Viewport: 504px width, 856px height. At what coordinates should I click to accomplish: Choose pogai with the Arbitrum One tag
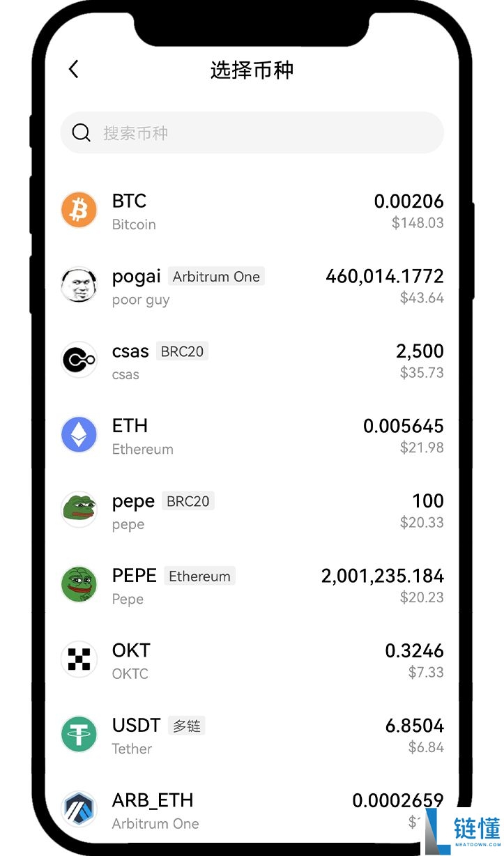coord(137,277)
